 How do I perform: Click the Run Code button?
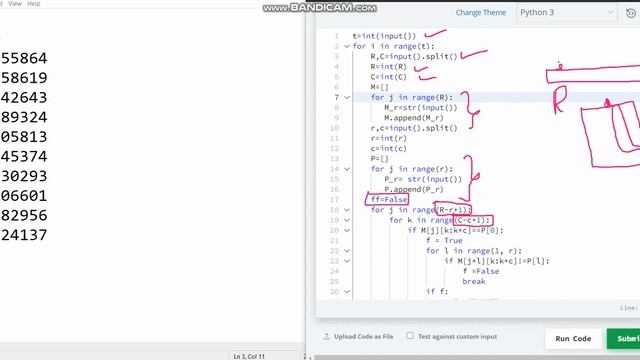[573, 339]
